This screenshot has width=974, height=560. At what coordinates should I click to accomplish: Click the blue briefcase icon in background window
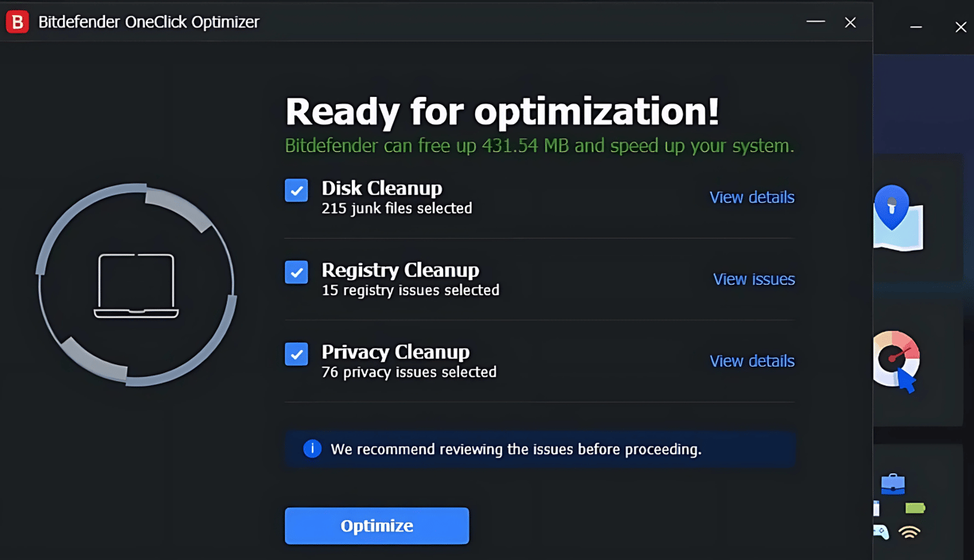tap(893, 483)
